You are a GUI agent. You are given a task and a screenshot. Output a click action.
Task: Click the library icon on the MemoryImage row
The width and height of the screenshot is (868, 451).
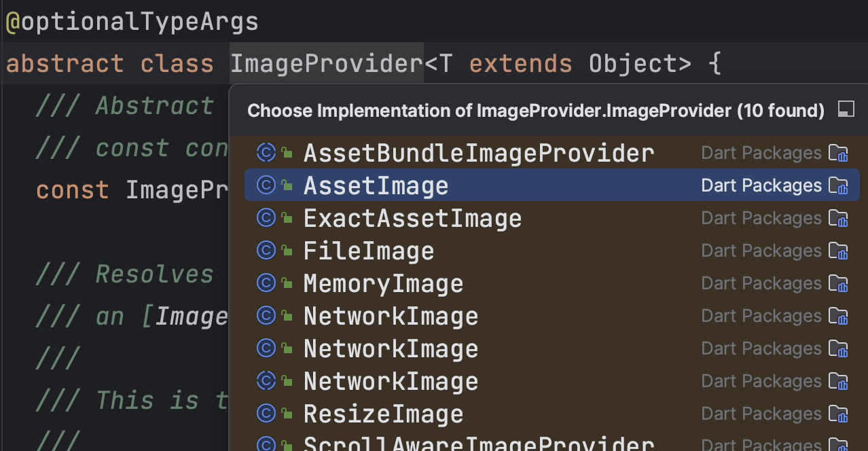839,284
